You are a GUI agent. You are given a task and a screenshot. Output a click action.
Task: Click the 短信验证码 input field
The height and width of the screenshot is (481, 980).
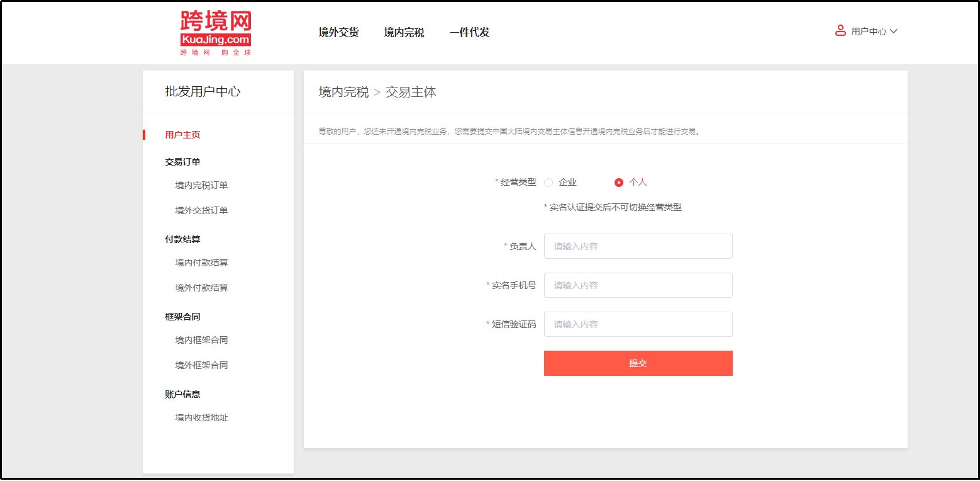click(638, 324)
